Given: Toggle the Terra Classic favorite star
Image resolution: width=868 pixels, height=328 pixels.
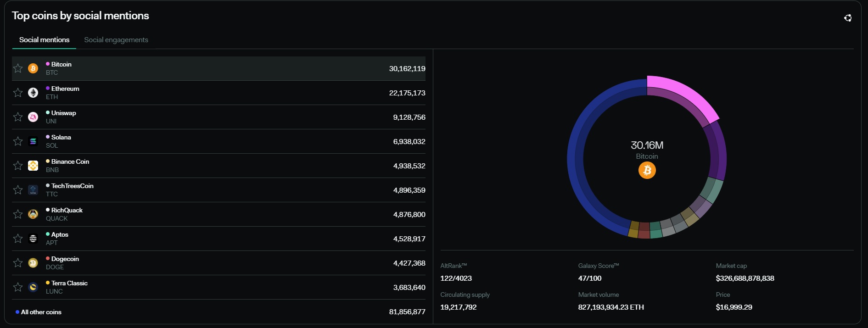Looking at the screenshot, I should (18, 287).
